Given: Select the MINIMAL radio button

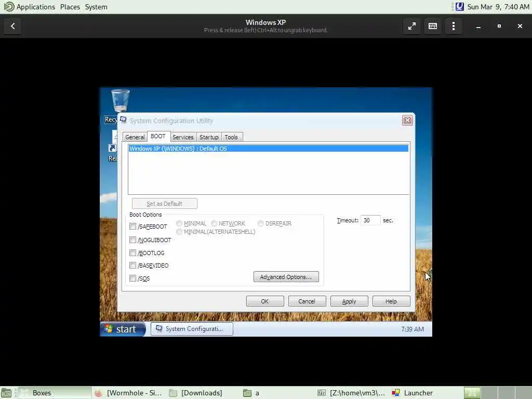Looking at the screenshot, I should (179, 223).
